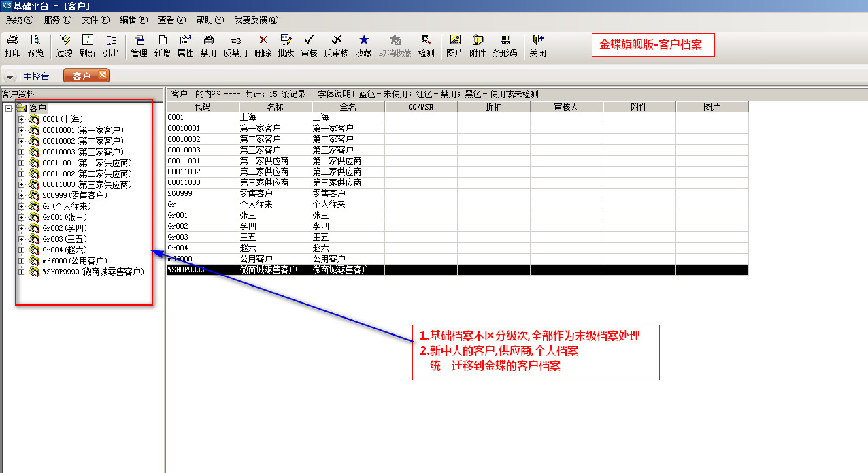The image size is (868, 473).
Task: Click the 收藏 (Favorite) star icon
Action: click(x=363, y=46)
